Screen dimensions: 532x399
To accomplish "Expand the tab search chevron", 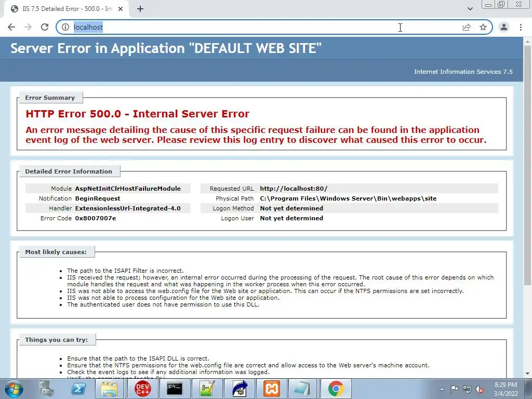I will point(470,9).
